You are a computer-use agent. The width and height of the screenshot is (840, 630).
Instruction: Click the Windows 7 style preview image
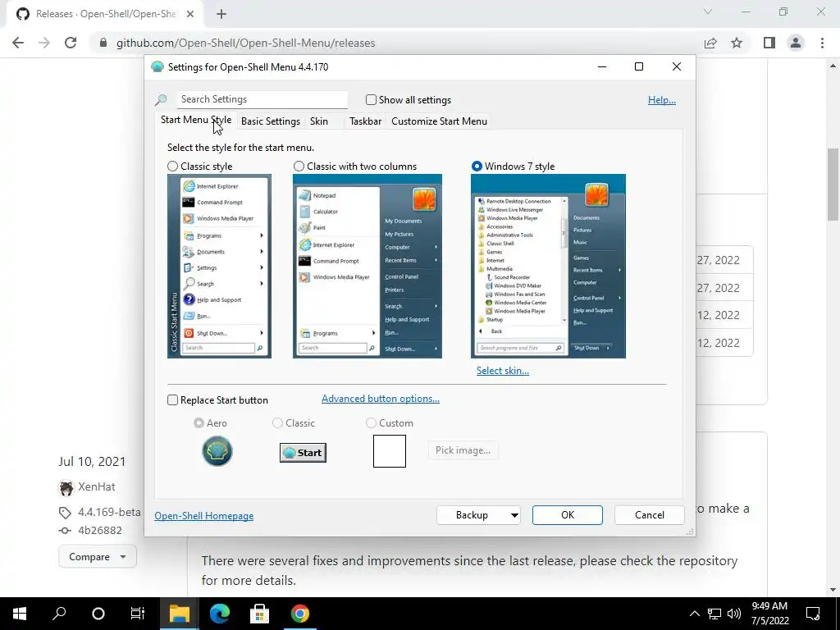548,267
